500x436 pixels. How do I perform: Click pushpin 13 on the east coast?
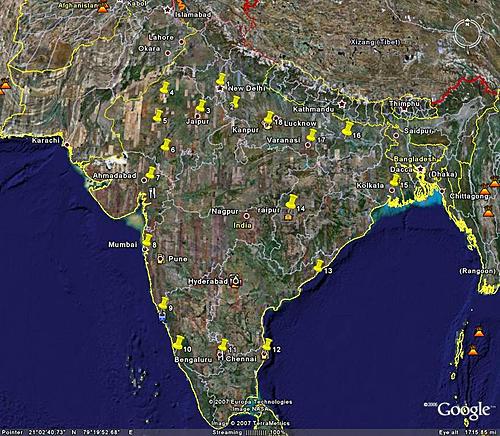pyautogui.click(x=319, y=266)
